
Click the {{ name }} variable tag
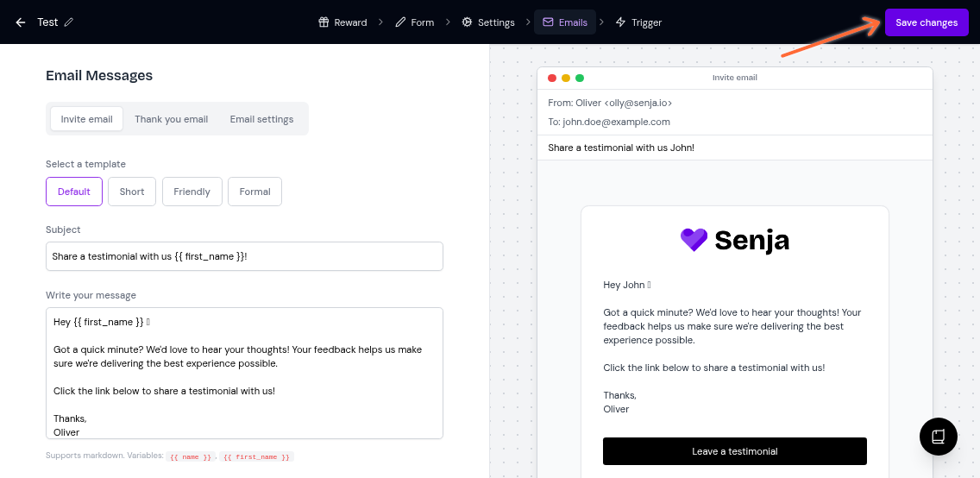pyautogui.click(x=191, y=456)
